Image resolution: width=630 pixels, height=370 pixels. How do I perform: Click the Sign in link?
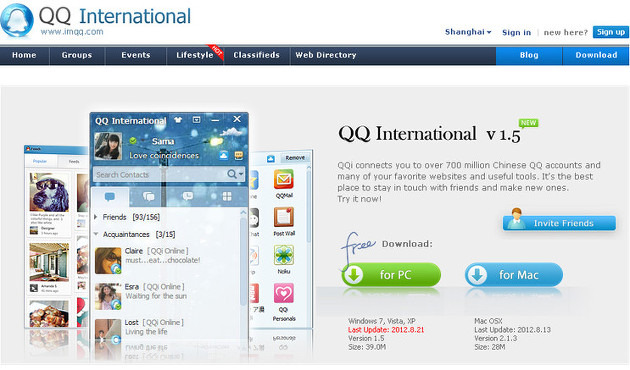pos(516,33)
